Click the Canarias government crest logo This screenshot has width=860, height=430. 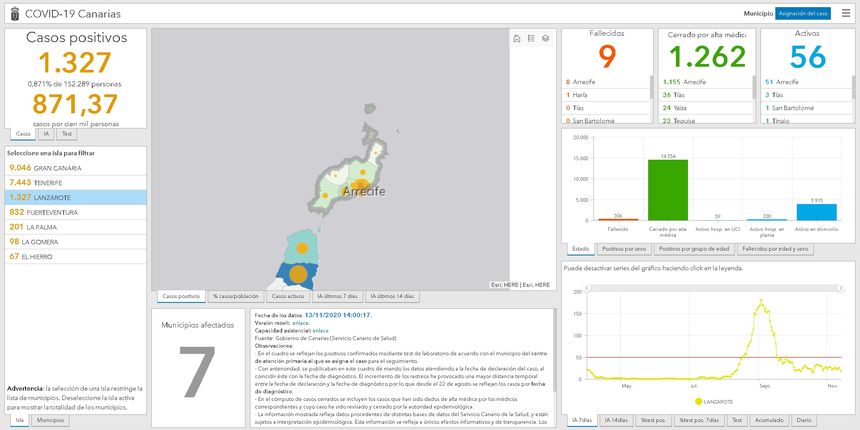coord(15,14)
